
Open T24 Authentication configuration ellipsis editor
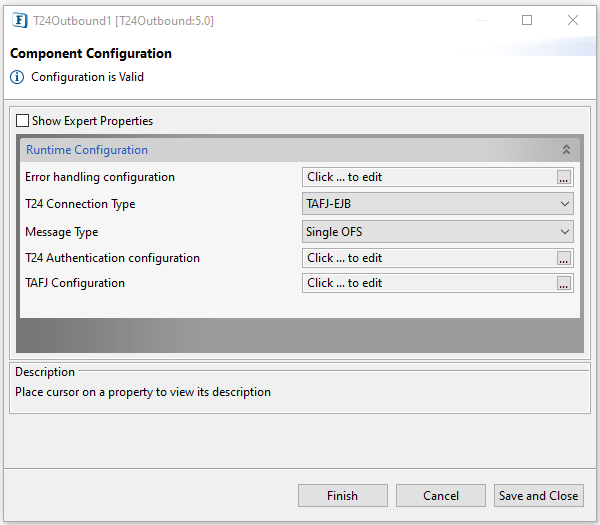[x=564, y=258]
